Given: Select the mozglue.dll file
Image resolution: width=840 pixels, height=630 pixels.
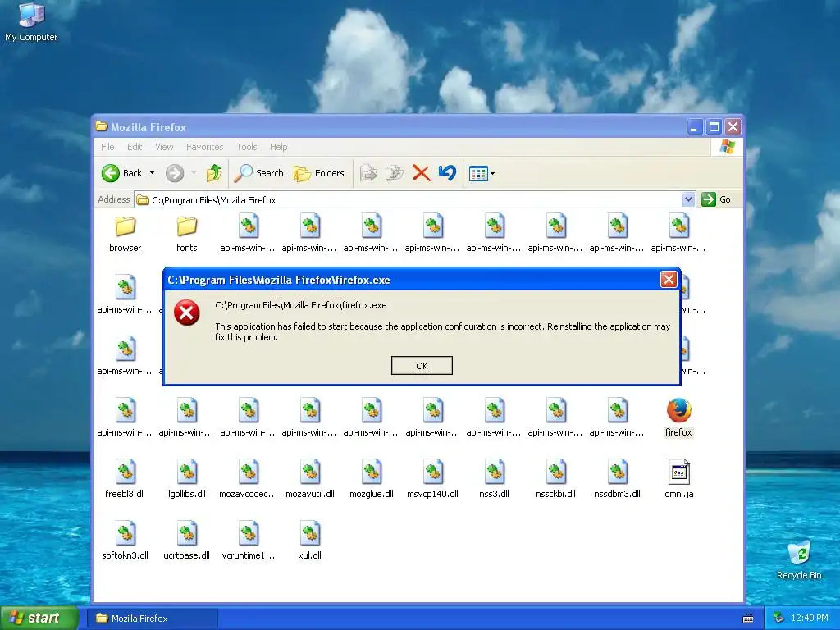Looking at the screenshot, I should 372,479.
